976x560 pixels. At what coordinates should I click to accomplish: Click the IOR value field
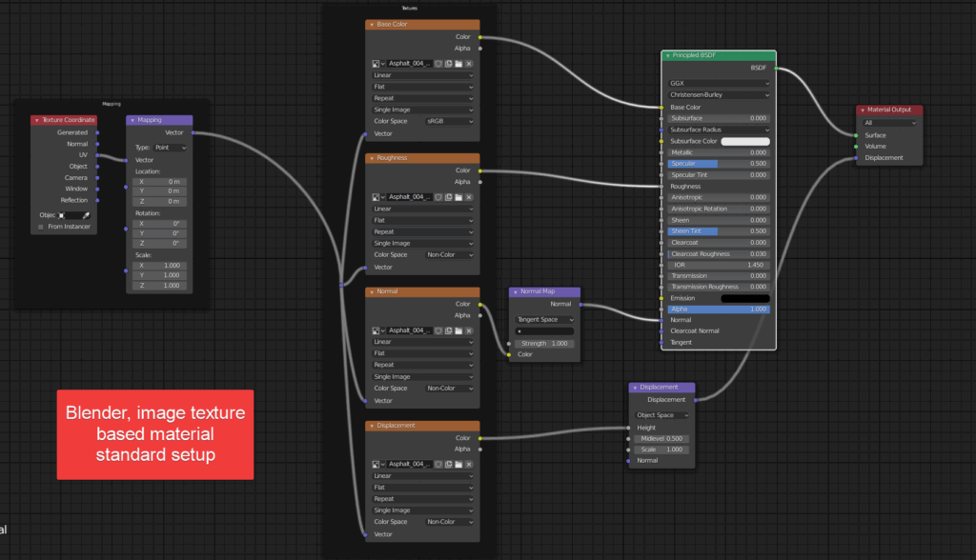pos(719,265)
